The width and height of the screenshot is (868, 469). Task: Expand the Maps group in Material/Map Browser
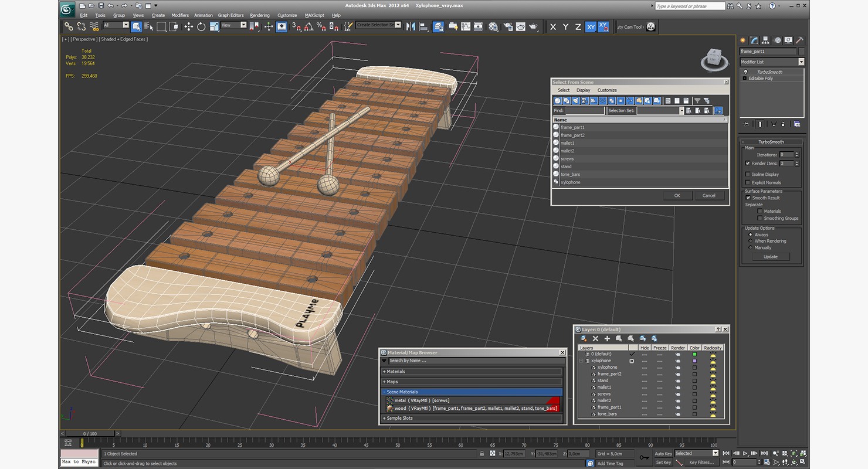[472, 382]
